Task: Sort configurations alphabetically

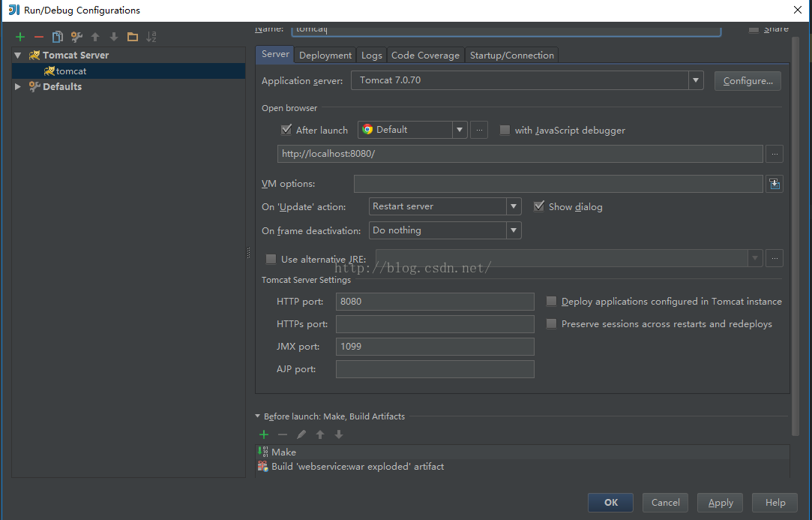Action: tap(151, 37)
